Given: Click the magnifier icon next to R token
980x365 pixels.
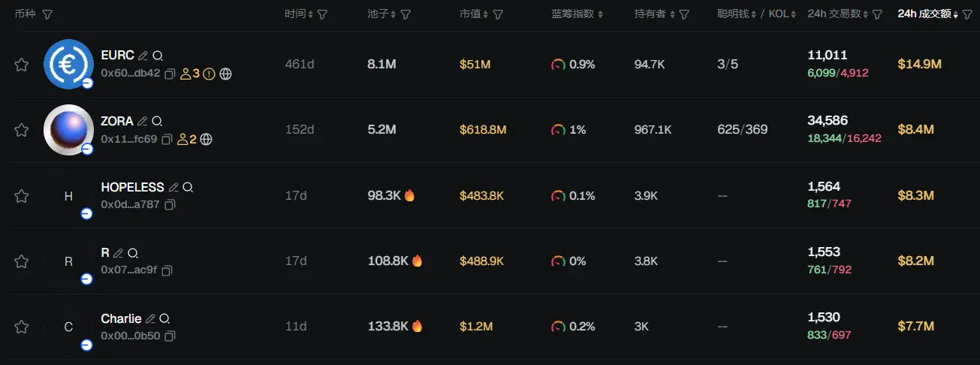Looking at the screenshot, I should [133, 253].
